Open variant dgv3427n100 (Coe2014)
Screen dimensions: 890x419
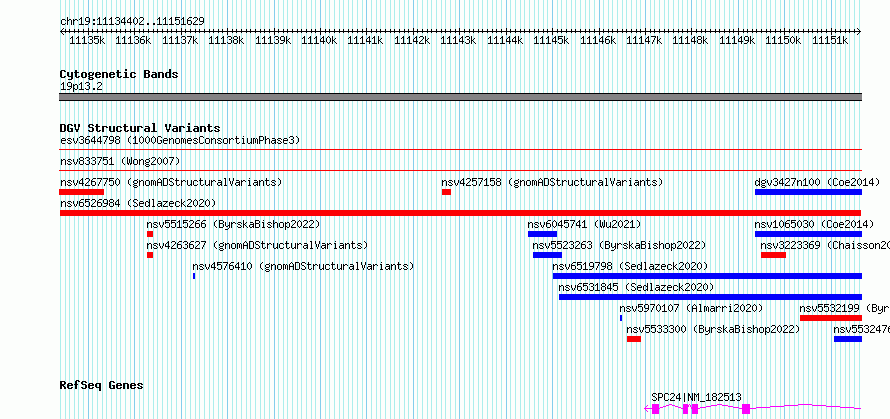tap(817, 183)
